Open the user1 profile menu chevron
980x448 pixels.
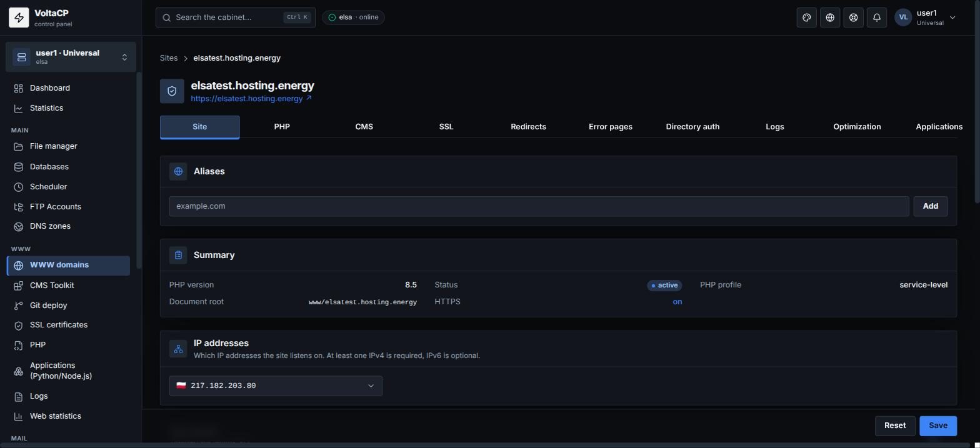pyautogui.click(x=952, y=17)
